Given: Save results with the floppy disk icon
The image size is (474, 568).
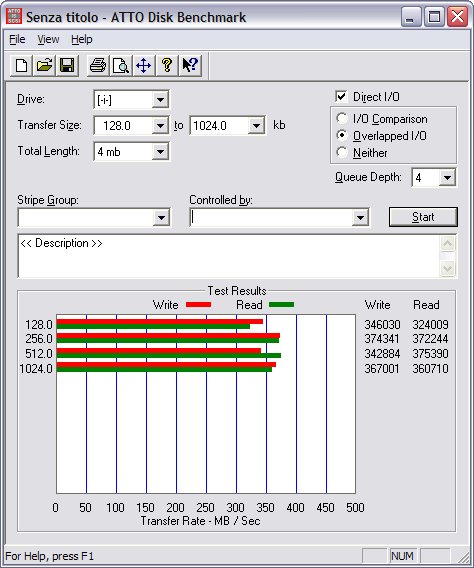Looking at the screenshot, I should [67, 66].
